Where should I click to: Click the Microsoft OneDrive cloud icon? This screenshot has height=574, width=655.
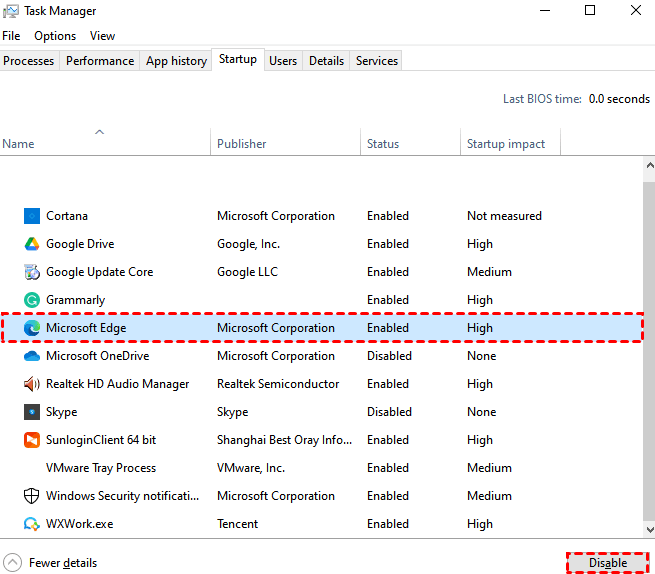coord(31,356)
